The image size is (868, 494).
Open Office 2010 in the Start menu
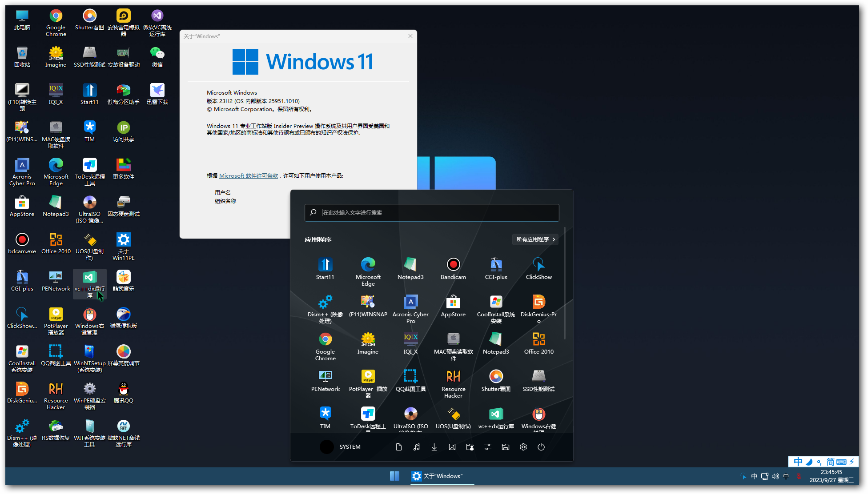point(538,343)
